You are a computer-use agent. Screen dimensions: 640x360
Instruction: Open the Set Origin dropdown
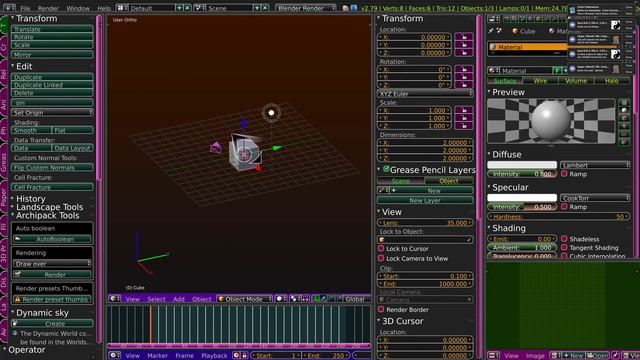(52, 112)
